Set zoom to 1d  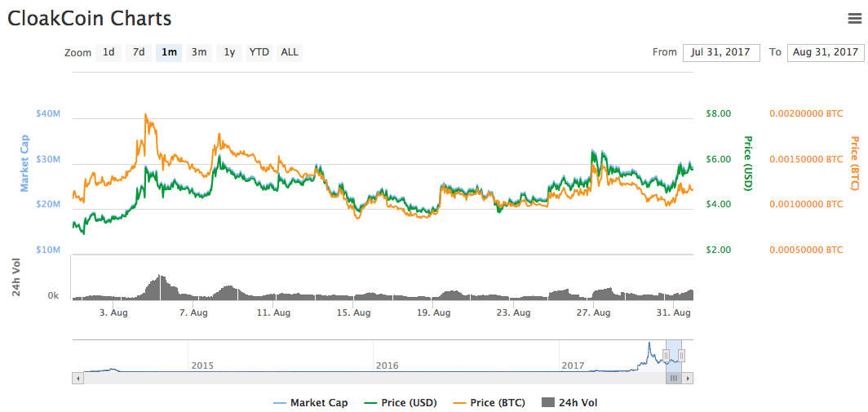108,52
